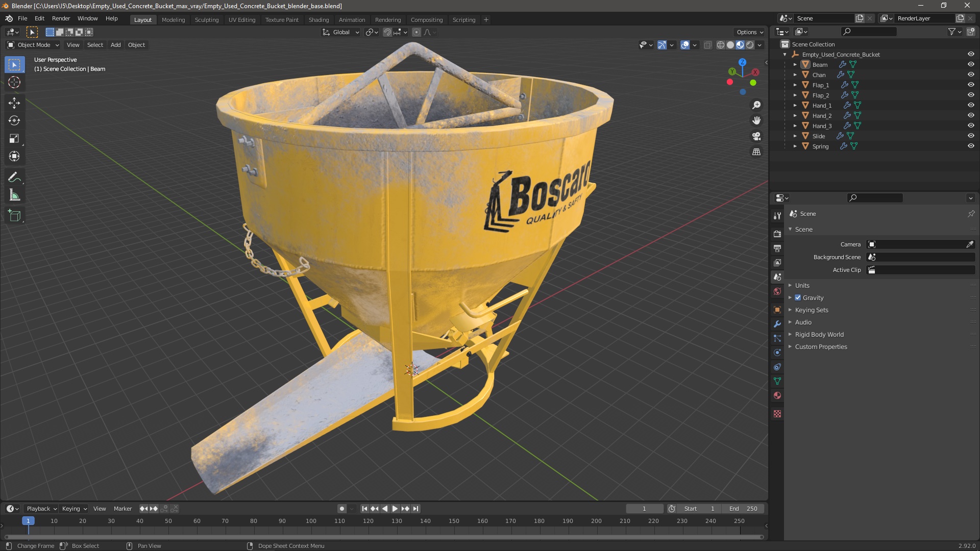Open the Physics properties tab
The image size is (980, 551).
coord(777,353)
